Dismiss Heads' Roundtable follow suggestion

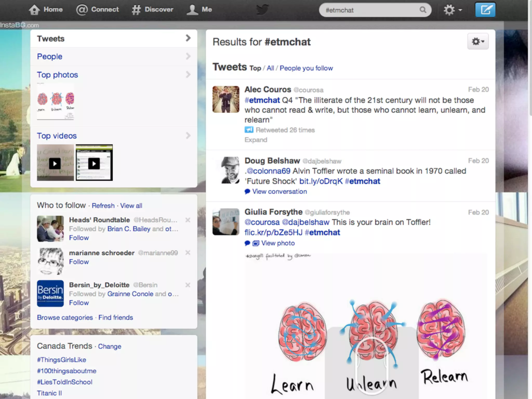(x=188, y=220)
